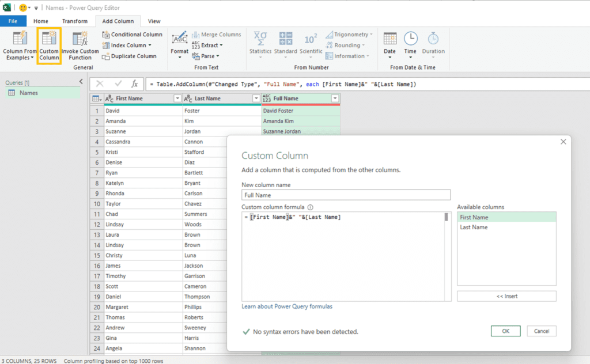Click the main formula bar text
This screenshot has width=590, height=364.
(283, 84)
